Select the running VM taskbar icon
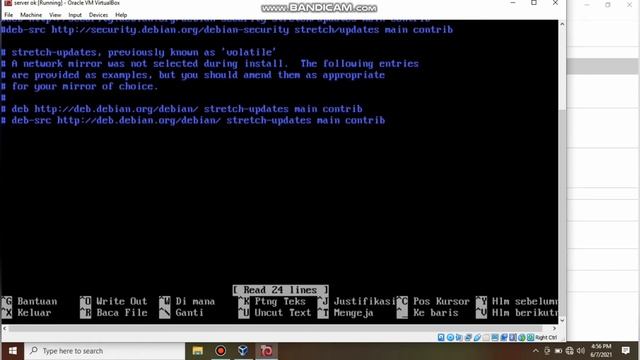The image size is (640, 360). pos(266,351)
